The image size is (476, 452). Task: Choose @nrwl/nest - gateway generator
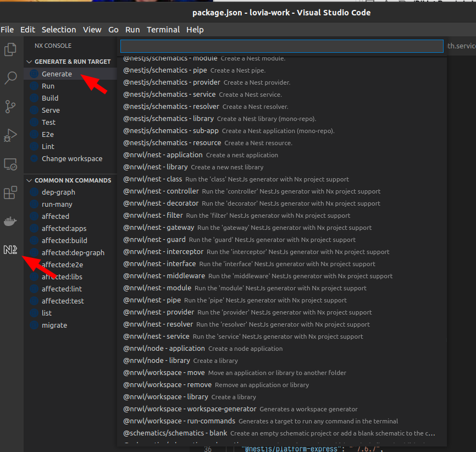pos(282,228)
